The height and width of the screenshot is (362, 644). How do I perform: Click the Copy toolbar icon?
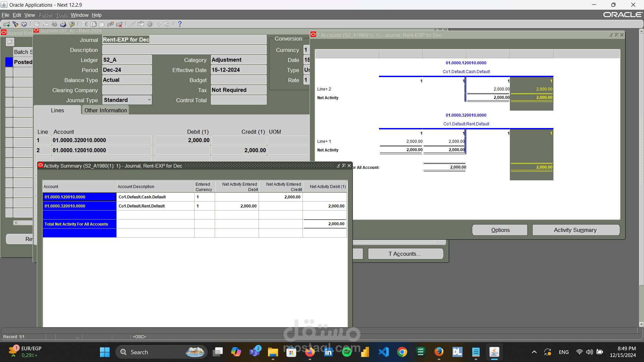point(94,24)
